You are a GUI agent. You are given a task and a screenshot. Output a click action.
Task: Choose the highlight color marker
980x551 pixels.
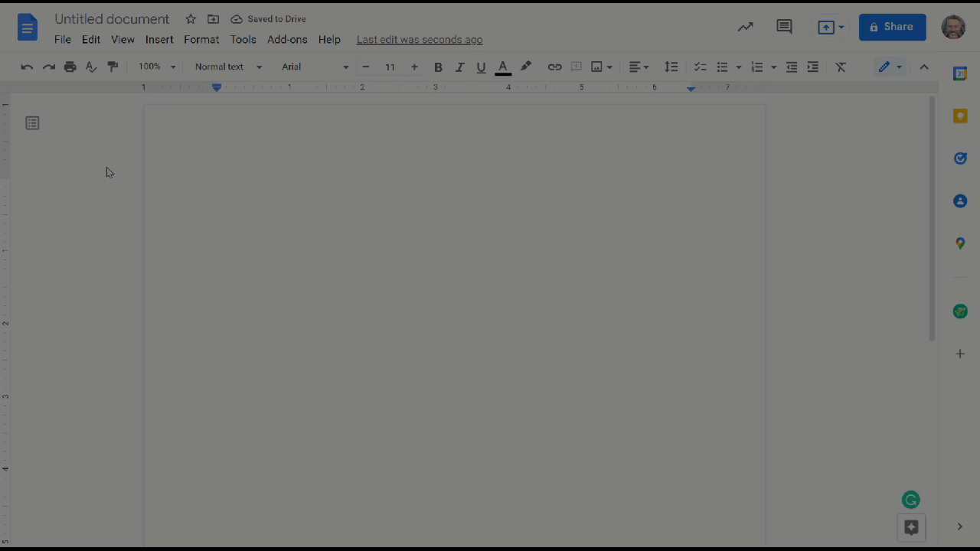[x=525, y=67]
